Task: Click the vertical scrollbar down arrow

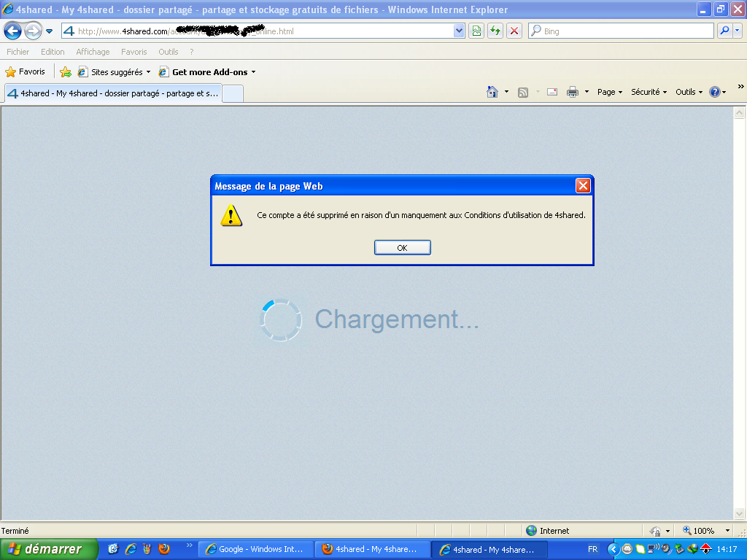Action: pos(740,513)
